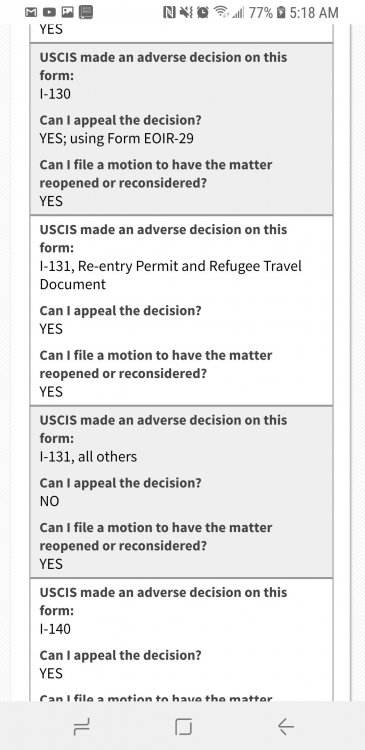Tap the battery status icon
This screenshot has height=750, width=365.
coord(281,12)
